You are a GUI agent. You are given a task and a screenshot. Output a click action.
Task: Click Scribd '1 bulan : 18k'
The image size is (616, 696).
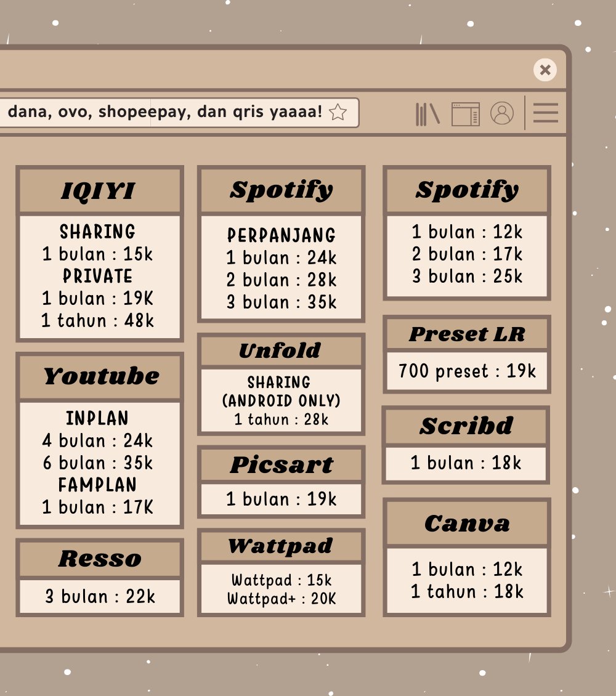coord(466,463)
